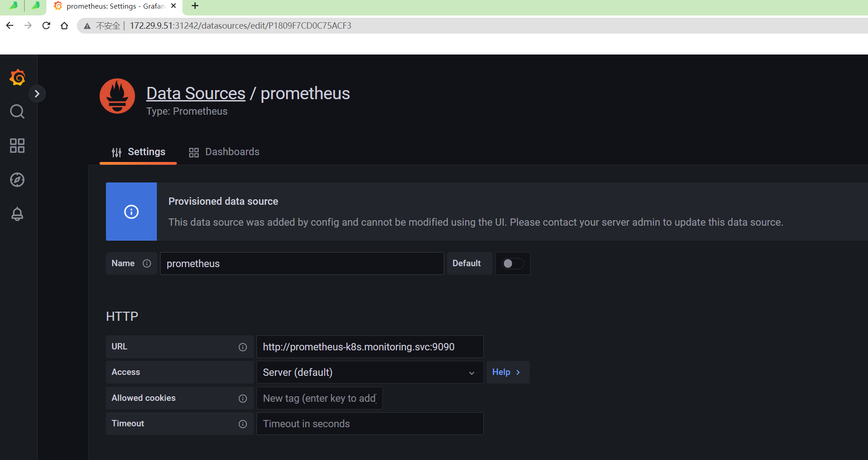Reload the page with browser refresh button
Viewport: 868px width, 460px height.
pos(46,25)
